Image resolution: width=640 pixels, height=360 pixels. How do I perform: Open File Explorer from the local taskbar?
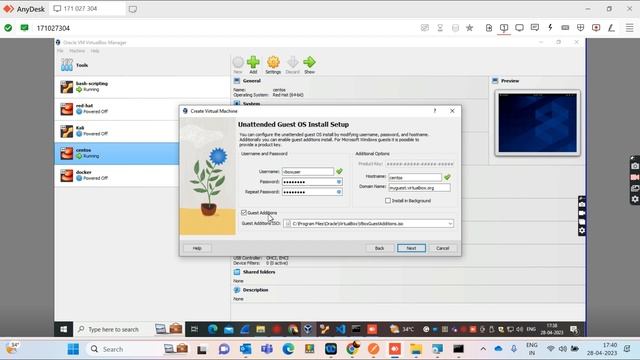tap(416, 349)
